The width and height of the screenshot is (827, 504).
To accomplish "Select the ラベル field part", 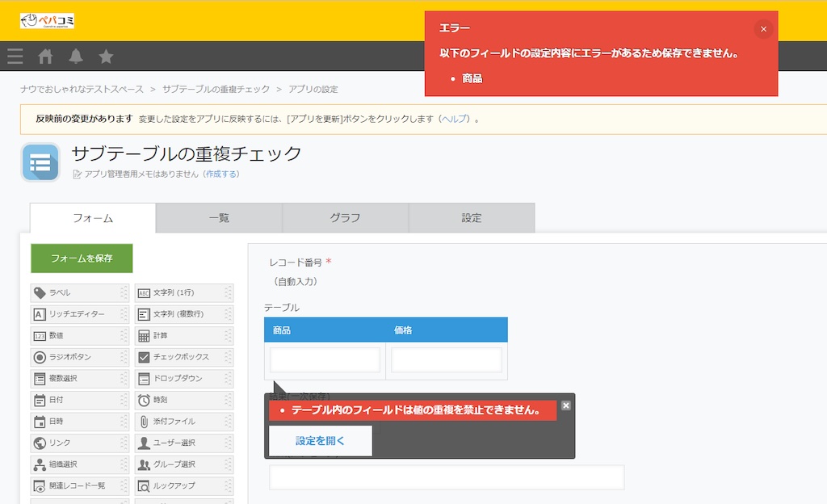I will pyautogui.click(x=80, y=292).
